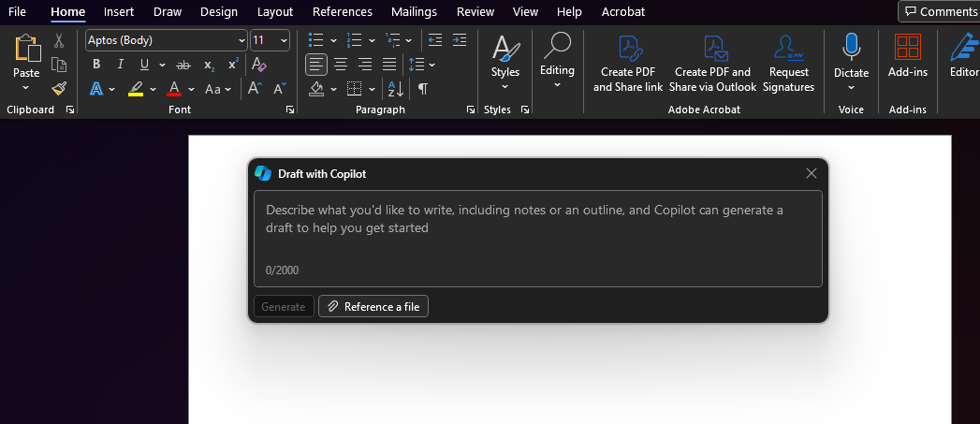Toggle Italic formatting
980x424 pixels.
click(x=121, y=65)
